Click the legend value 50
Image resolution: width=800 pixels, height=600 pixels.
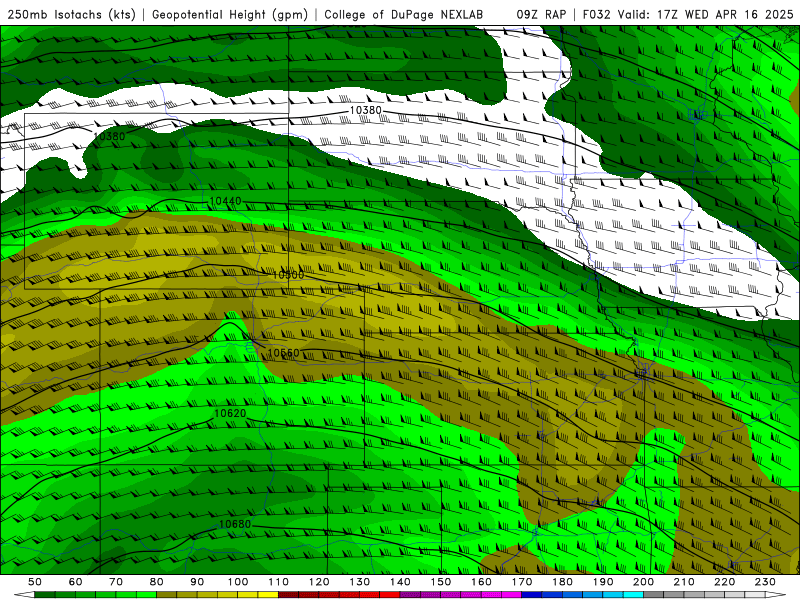coord(35,582)
